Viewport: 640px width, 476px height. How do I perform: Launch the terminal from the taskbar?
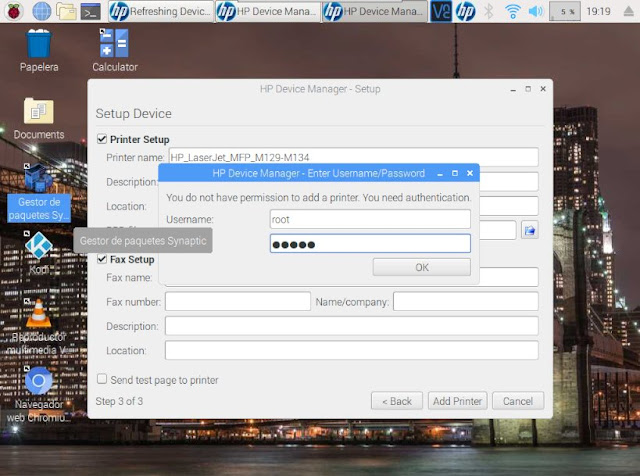(x=91, y=11)
